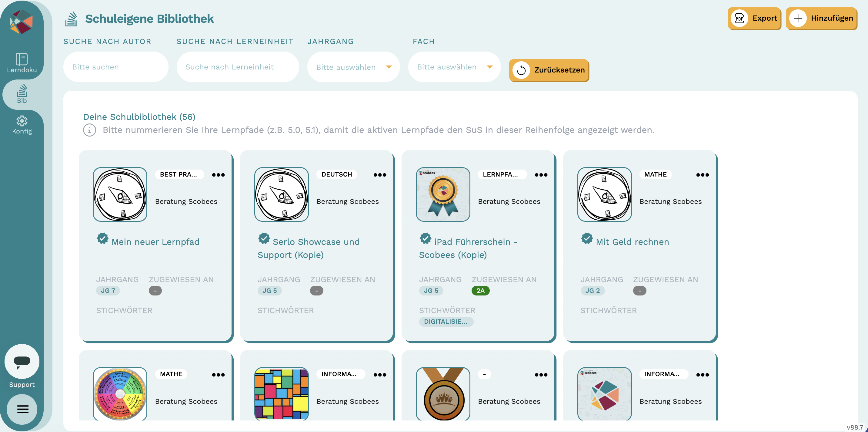Click the Scobees logo in sidebar
Viewport: 868px width, 432px height.
click(21, 22)
